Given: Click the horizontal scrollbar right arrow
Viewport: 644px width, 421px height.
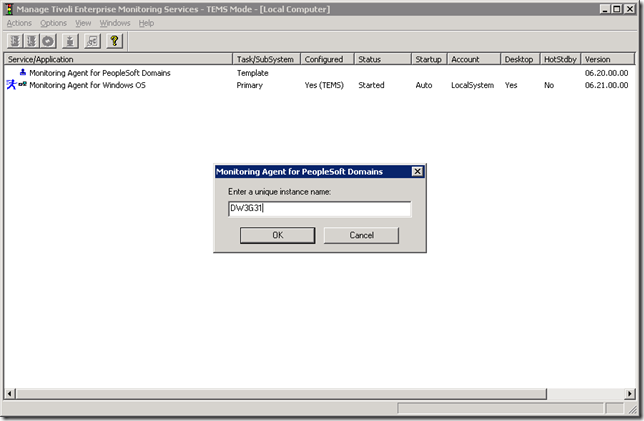Looking at the screenshot, I should 630,393.
